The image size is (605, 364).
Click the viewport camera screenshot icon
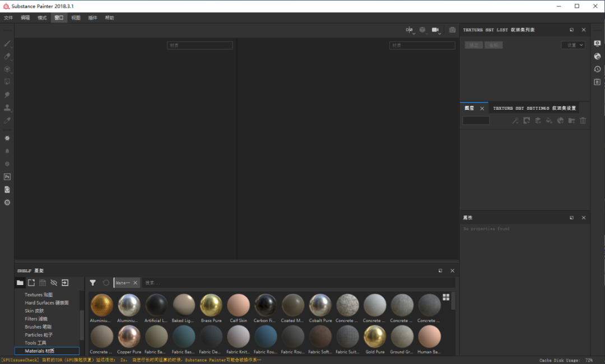[x=452, y=30]
